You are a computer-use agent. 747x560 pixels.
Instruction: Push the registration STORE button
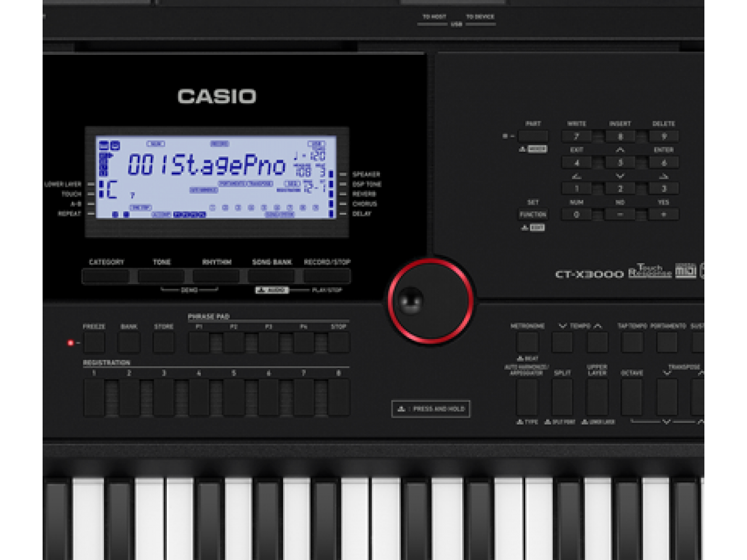[x=164, y=342]
